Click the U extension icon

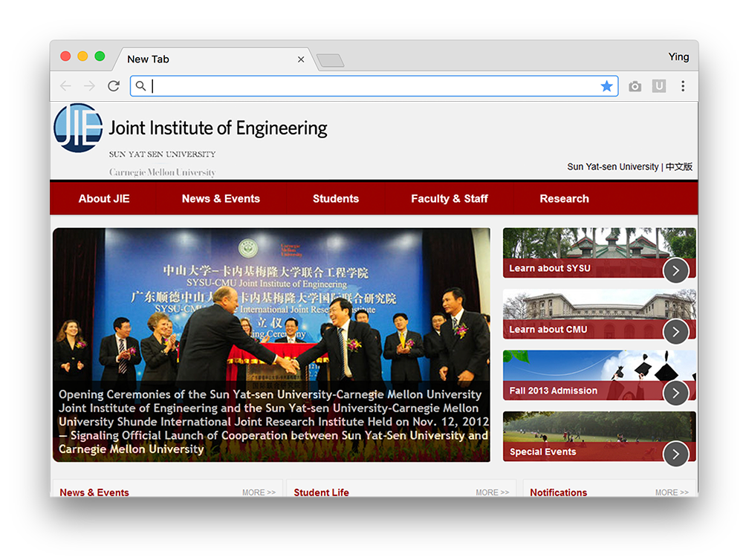click(658, 85)
